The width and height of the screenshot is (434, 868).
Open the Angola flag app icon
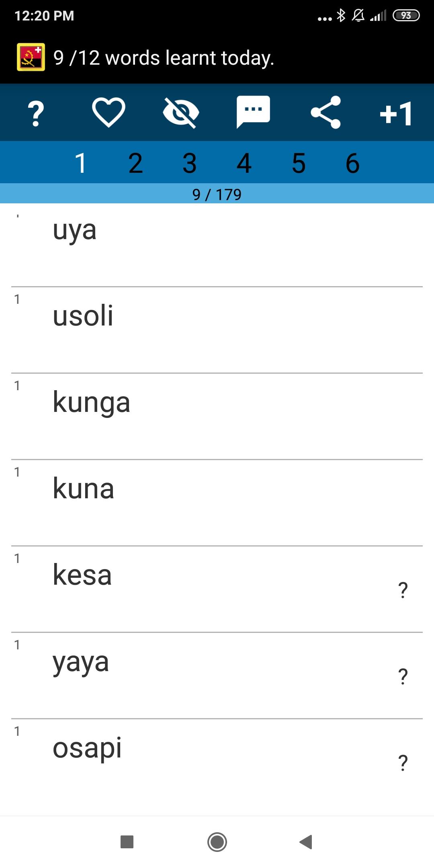(x=31, y=57)
